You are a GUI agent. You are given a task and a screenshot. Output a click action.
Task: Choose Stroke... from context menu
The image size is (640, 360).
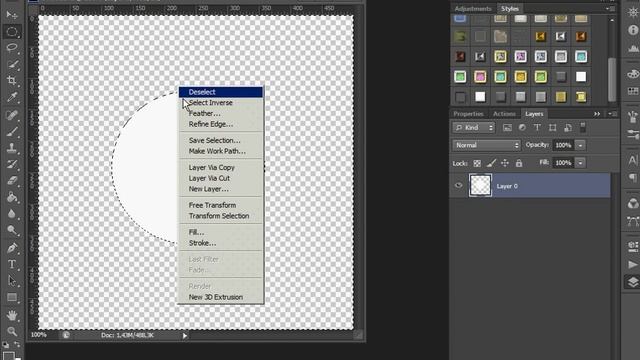tap(221, 243)
